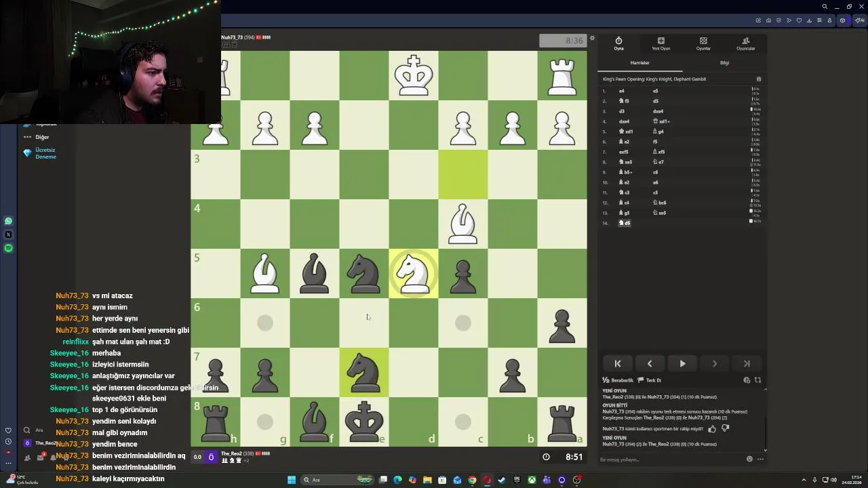Image resolution: width=868 pixels, height=488 pixels.
Task: Open the Yeni Oyun tab
Action: coord(660,43)
